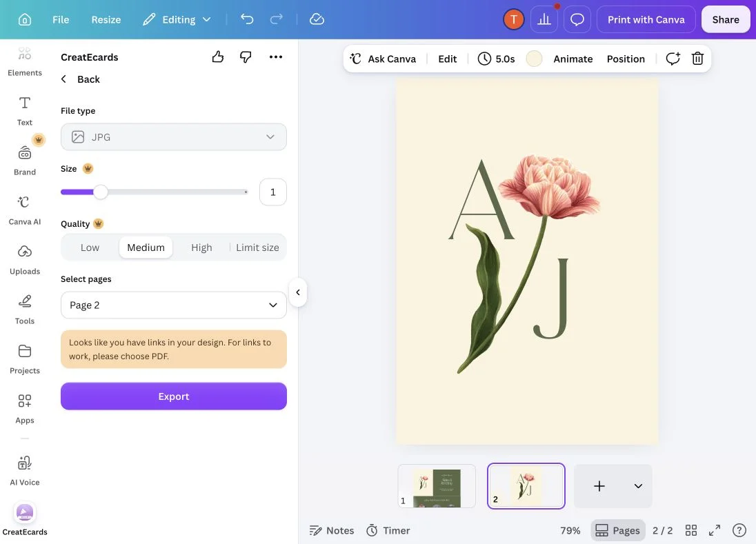The width and height of the screenshot is (756, 544).
Task: Open the analytics chart icon
Action: pos(544,20)
